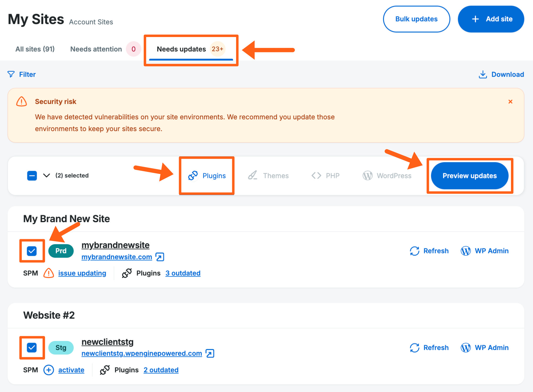
Task: Click the Download icon
Action: [482, 74]
